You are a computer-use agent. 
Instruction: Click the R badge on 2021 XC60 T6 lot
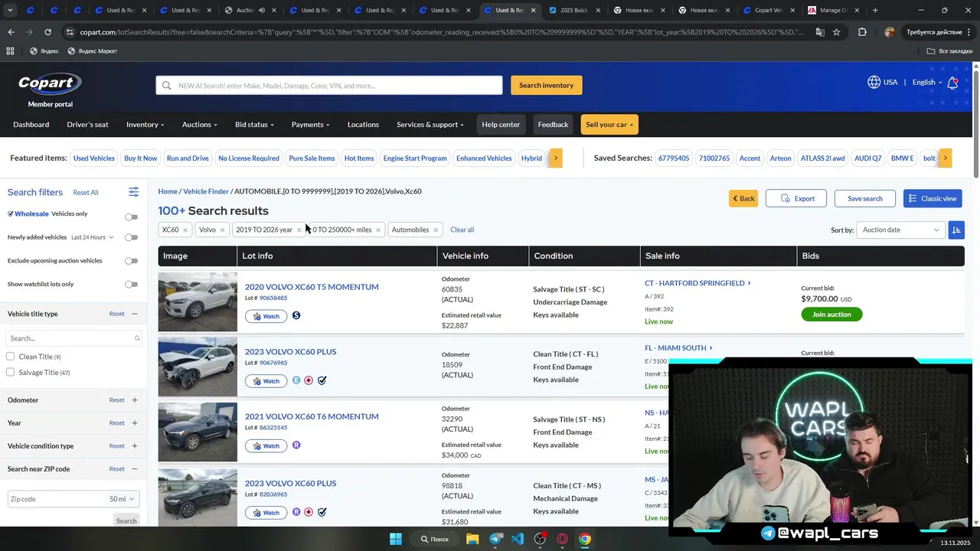296,445
